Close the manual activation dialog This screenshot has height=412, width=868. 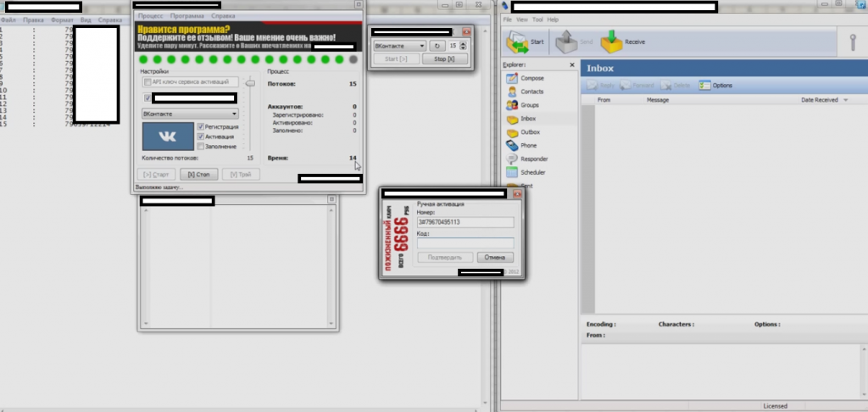[x=517, y=194]
